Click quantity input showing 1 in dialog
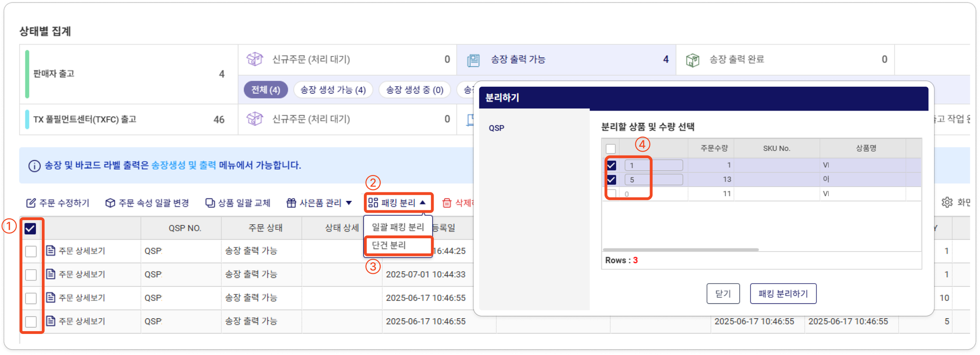This screenshot has width=980, height=355. pos(654,166)
